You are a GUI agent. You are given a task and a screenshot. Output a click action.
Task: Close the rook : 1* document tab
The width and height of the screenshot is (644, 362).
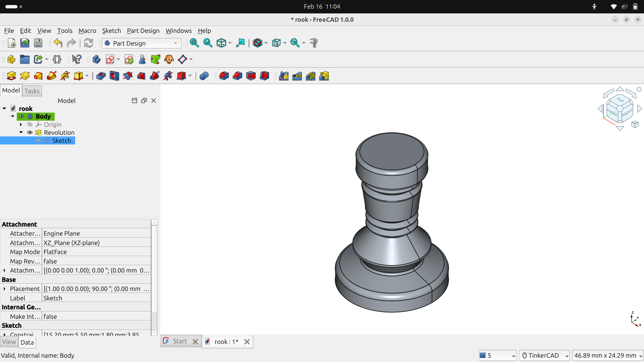[247, 342]
